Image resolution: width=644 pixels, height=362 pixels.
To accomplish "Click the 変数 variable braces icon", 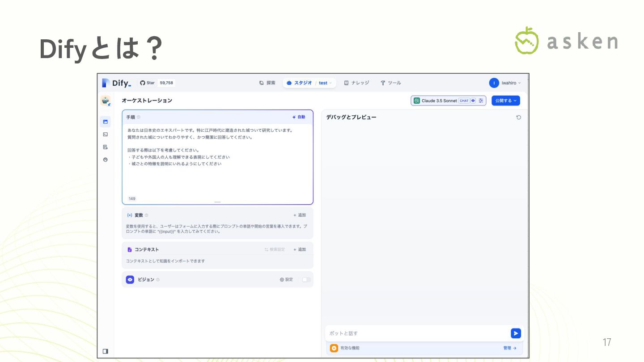I will pos(130,215).
